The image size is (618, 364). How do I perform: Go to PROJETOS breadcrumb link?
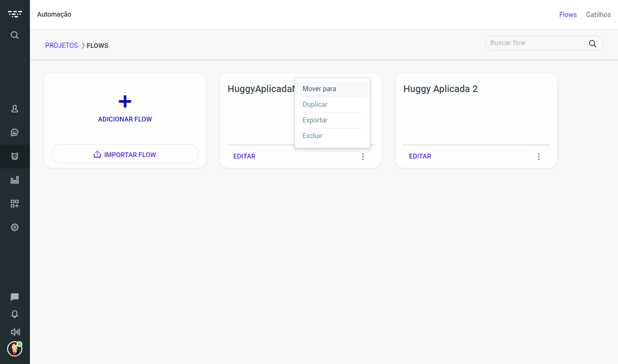[61, 46]
